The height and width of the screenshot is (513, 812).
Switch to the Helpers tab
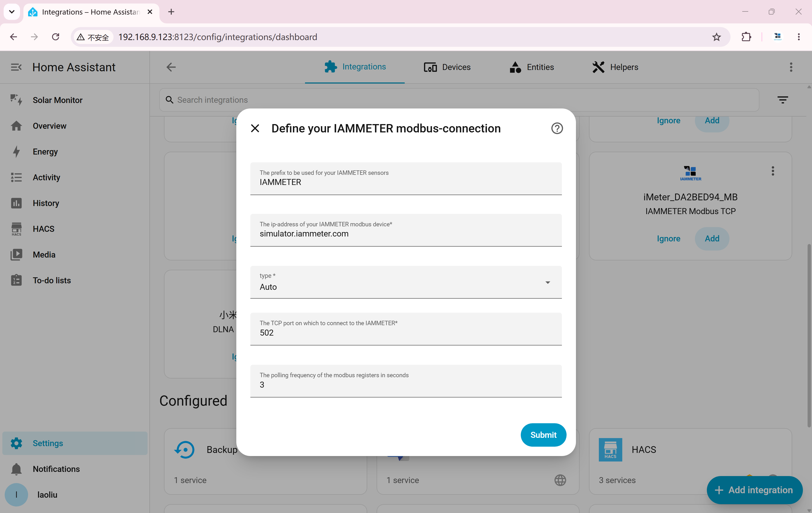pyautogui.click(x=616, y=67)
